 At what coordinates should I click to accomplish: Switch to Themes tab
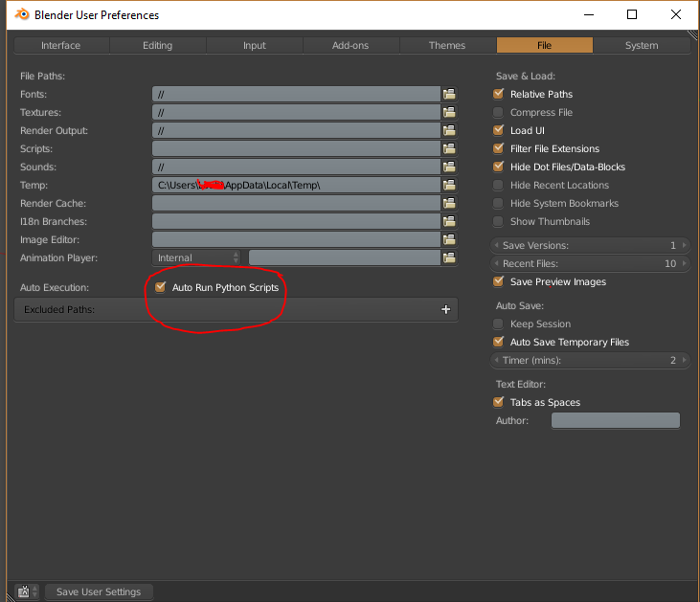(x=448, y=45)
